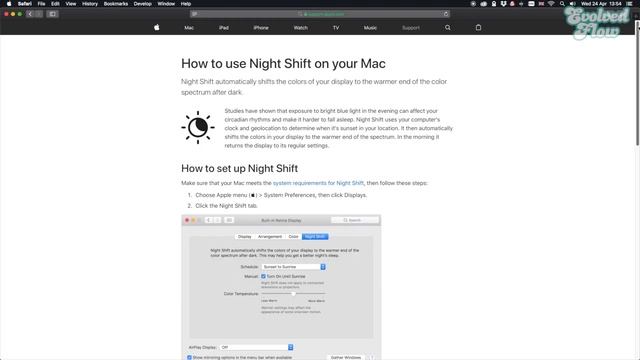Open the Develop menu
Viewport: 640px width, 360px height.
pos(142,4)
